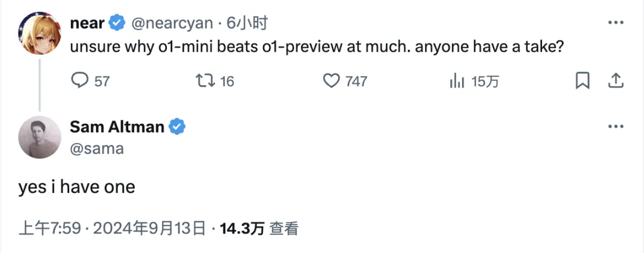Click the near display name
This screenshot has width=644, height=253.
pyautogui.click(x=87, y=23)
